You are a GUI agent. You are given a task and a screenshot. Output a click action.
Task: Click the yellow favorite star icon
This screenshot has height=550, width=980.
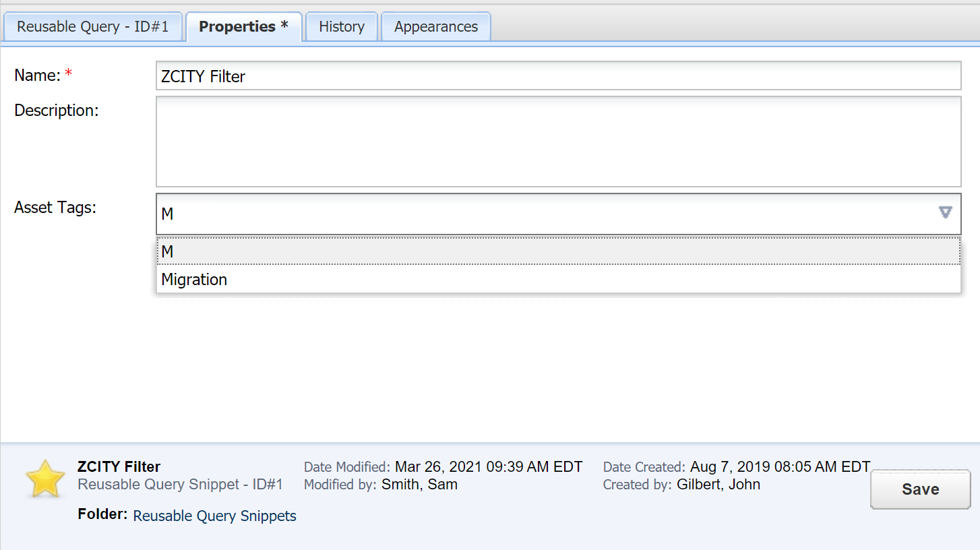[x=45, y=479]
